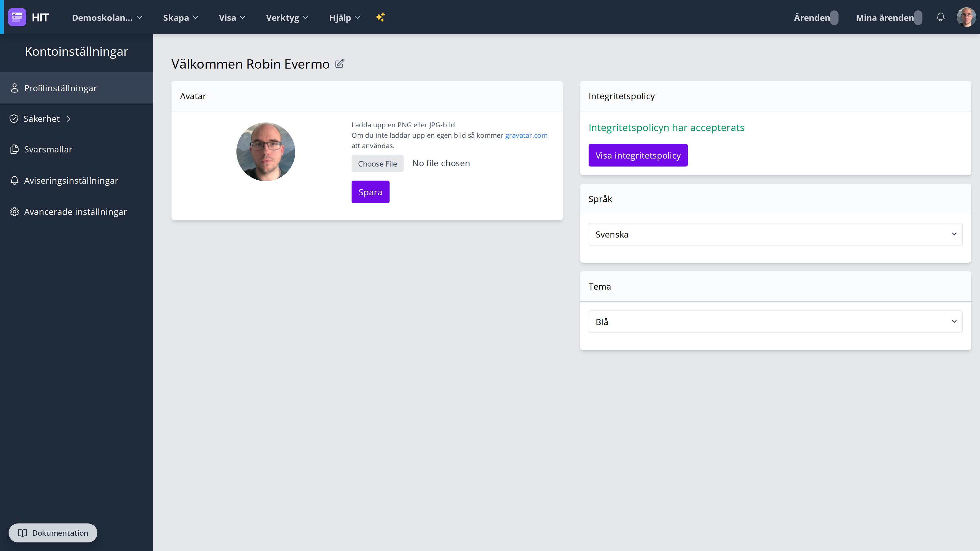
Task: Open the user profile avatar menu
Action: [966, 17]
